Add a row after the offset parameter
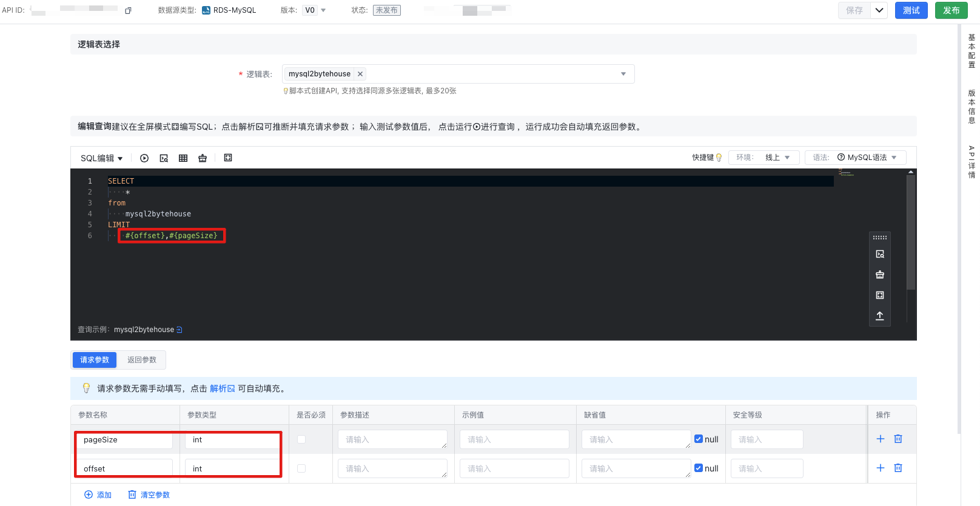The height and width of the screenshot is (506, 980). coord(881,468)
